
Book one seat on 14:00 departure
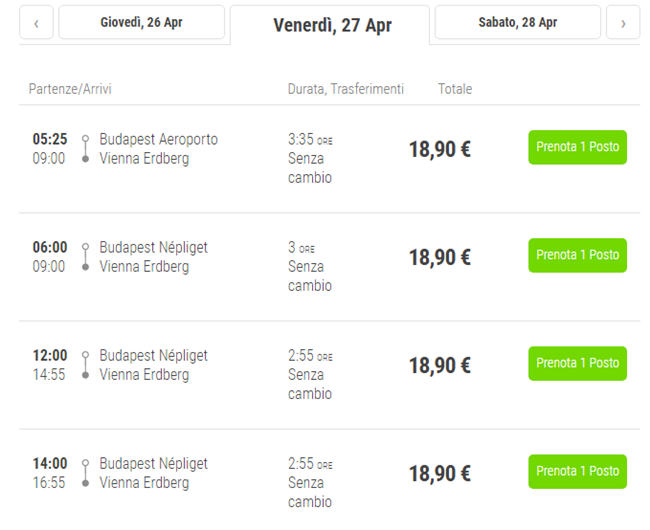[x=577, y=471]
